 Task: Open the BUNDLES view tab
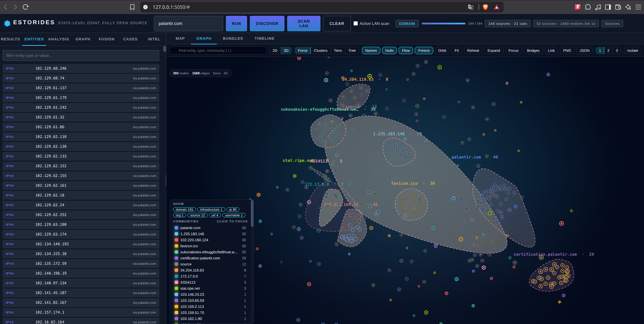click(233, 38)
